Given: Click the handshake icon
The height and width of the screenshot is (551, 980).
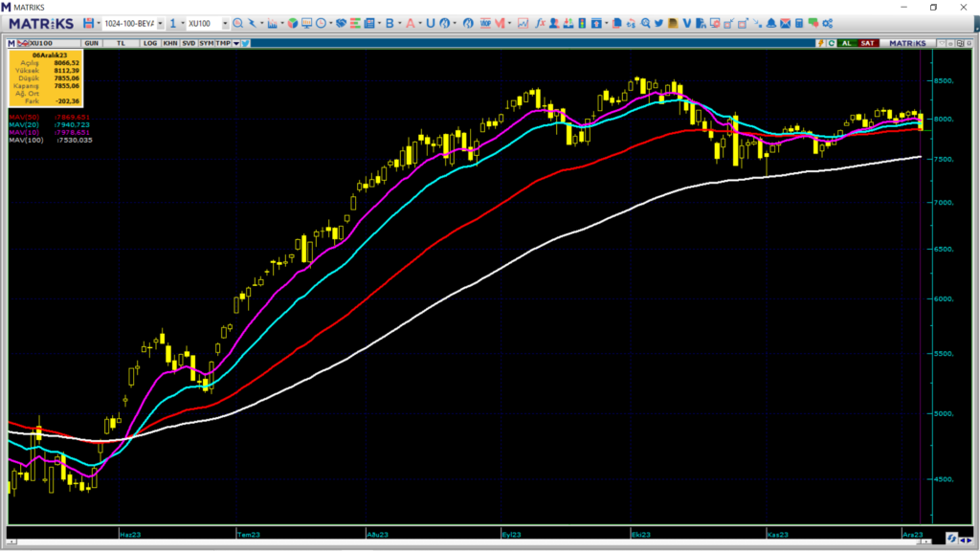Looking at the screenshot, I should [341, 23].
